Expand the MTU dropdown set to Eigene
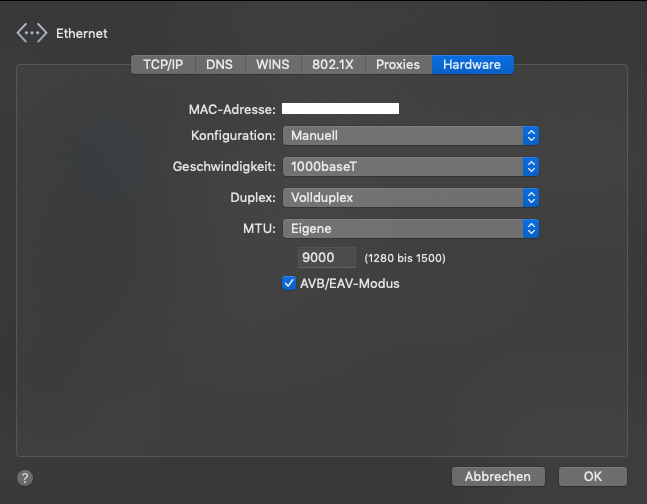This screenshot has width=647, height=504. pyautogui.click(x=411, y=228)
